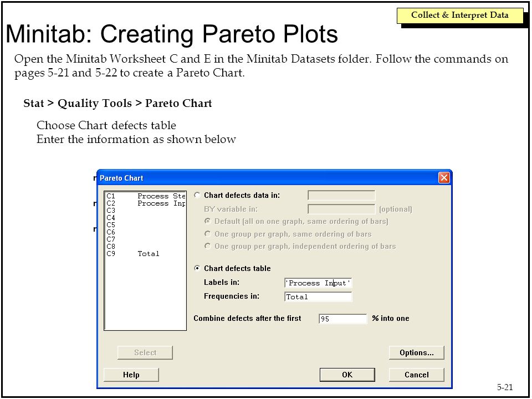Screen dimensions: 532x399
Task: Select the 'Chart defects data in' radio button
Action: (197, 196)
